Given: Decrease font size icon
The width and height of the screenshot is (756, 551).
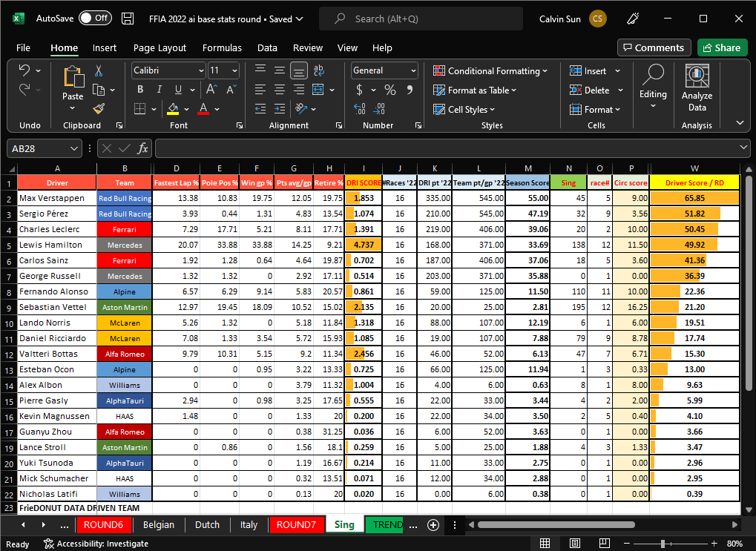Looking at the screenshot, I should click(231, 90).
